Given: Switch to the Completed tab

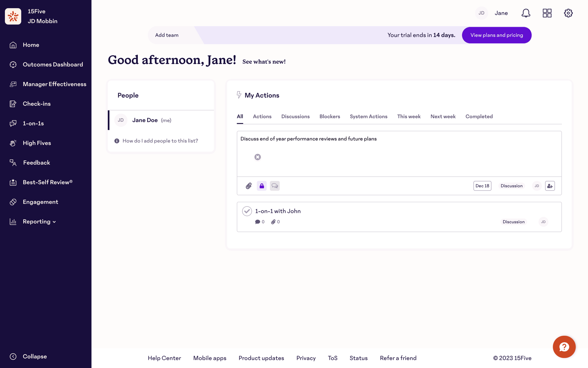Looking at the screenshot, I should 479,117.
